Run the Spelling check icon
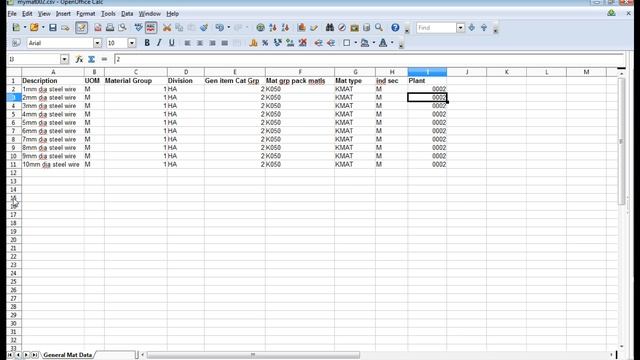640x360 pixels. [x=138, y=28]
